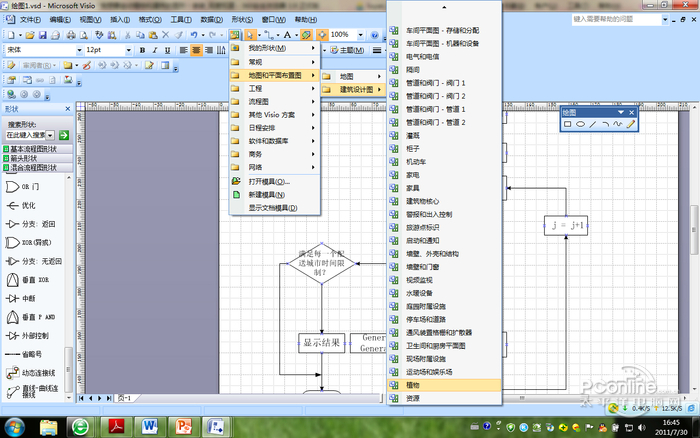Viewport: 700px width, 438px height.
Task: Choose the 植物 stencil entry
Action: click(444, 385)
